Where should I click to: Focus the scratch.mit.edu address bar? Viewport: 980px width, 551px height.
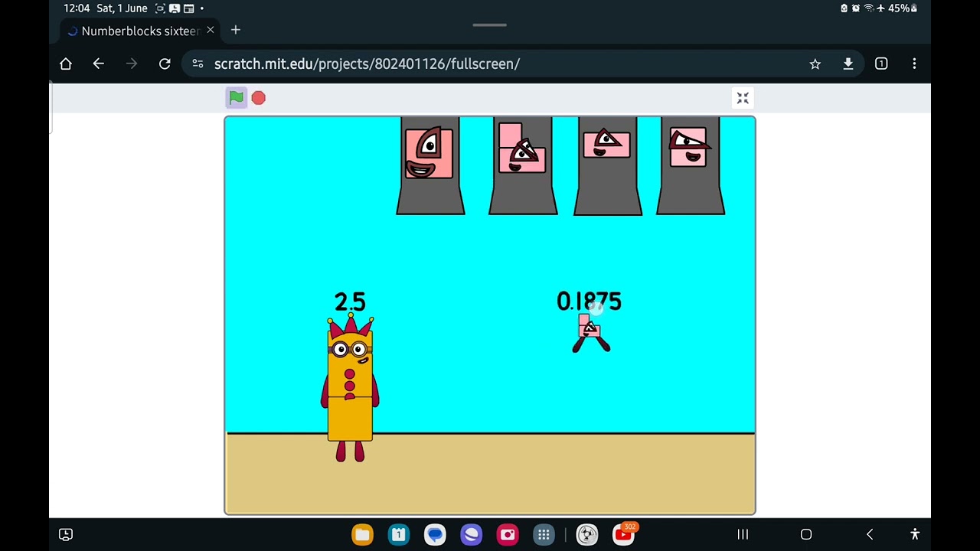[490, 64]
